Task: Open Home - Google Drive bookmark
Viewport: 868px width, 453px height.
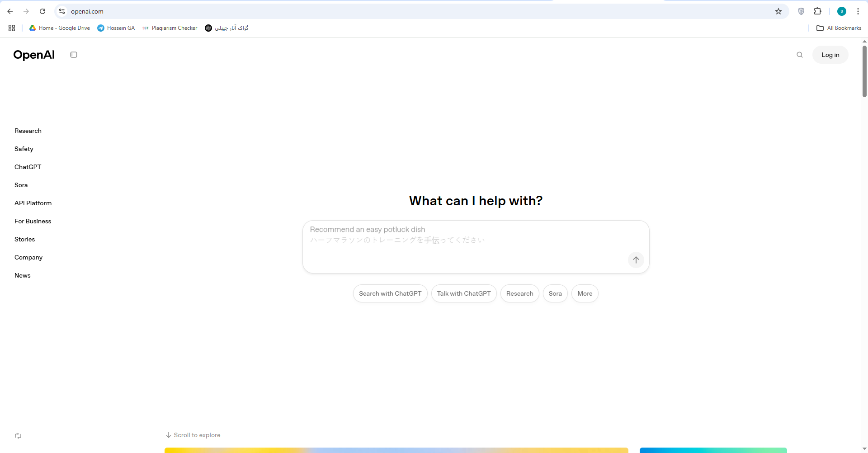Action: [60, 28]
